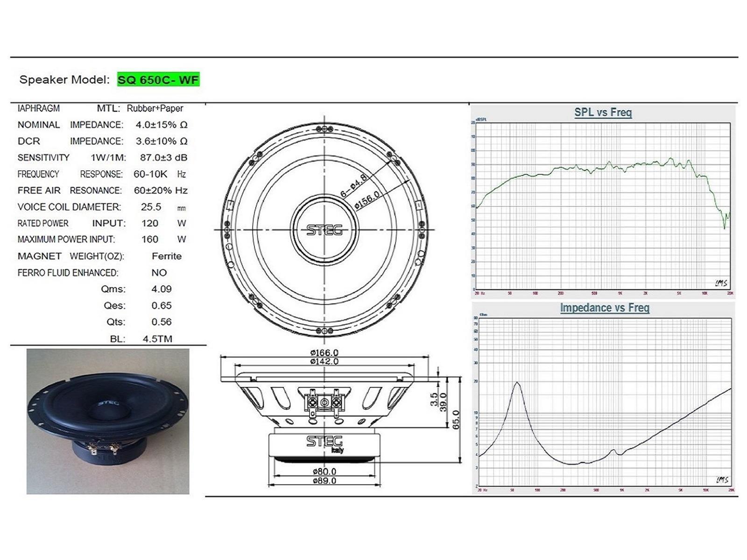Select the ø89.0 magnet diameter dimension
The height and width of the screenshot is (560, 747).
click(324, 481)
